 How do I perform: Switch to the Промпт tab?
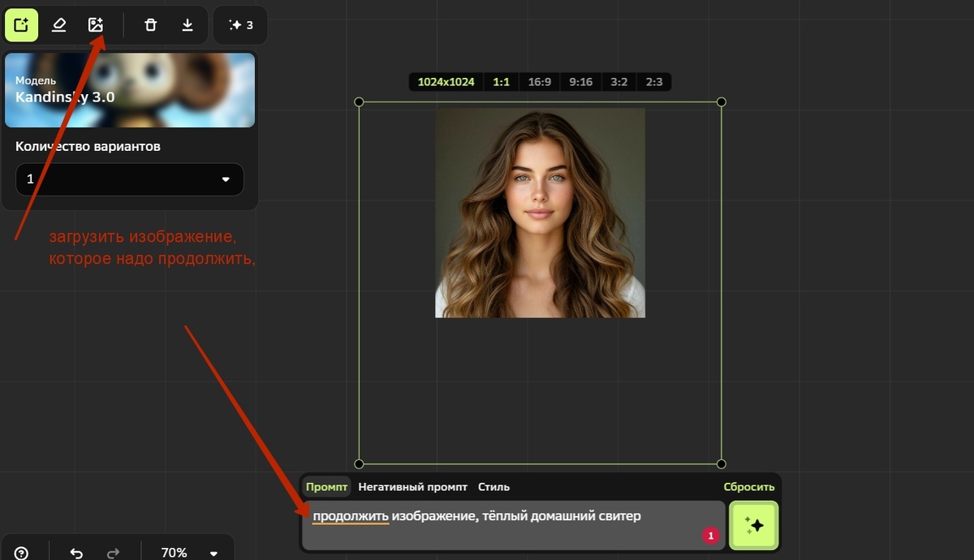pos(326,487)
